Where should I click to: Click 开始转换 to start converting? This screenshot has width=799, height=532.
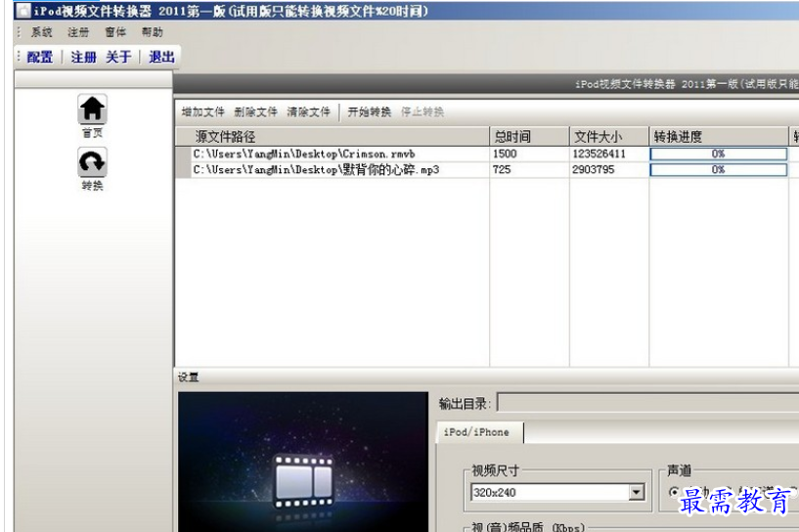[369, 111]
